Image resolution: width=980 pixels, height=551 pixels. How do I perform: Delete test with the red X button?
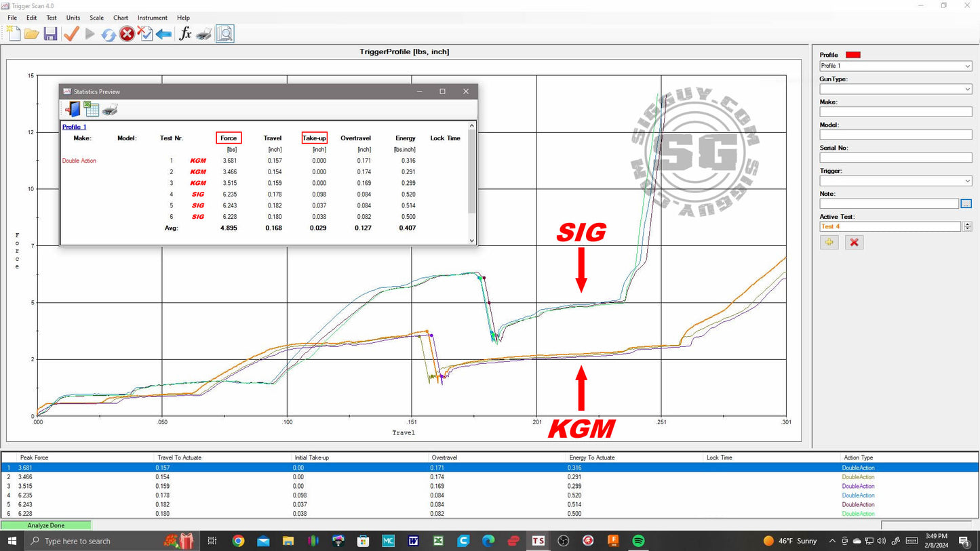[x=855, y=242]
